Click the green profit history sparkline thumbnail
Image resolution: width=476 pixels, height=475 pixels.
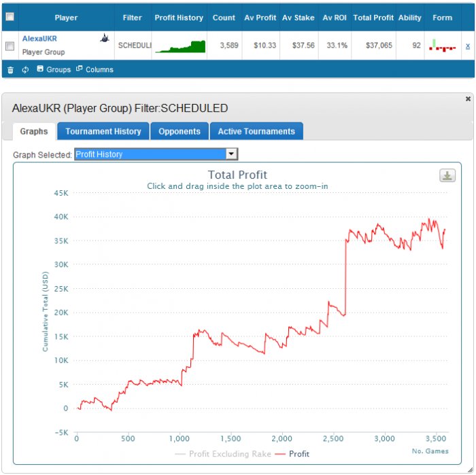[x=180, y=47]
